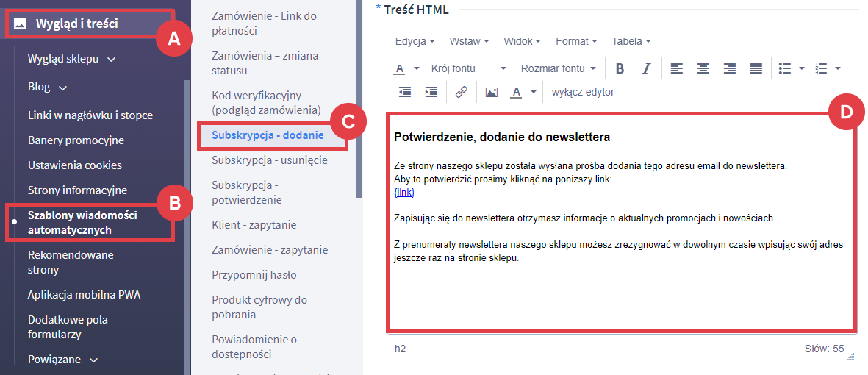The height and width of the screenshot is (375, 868).
Task: Open the Tabela menu
Action: 631,41
